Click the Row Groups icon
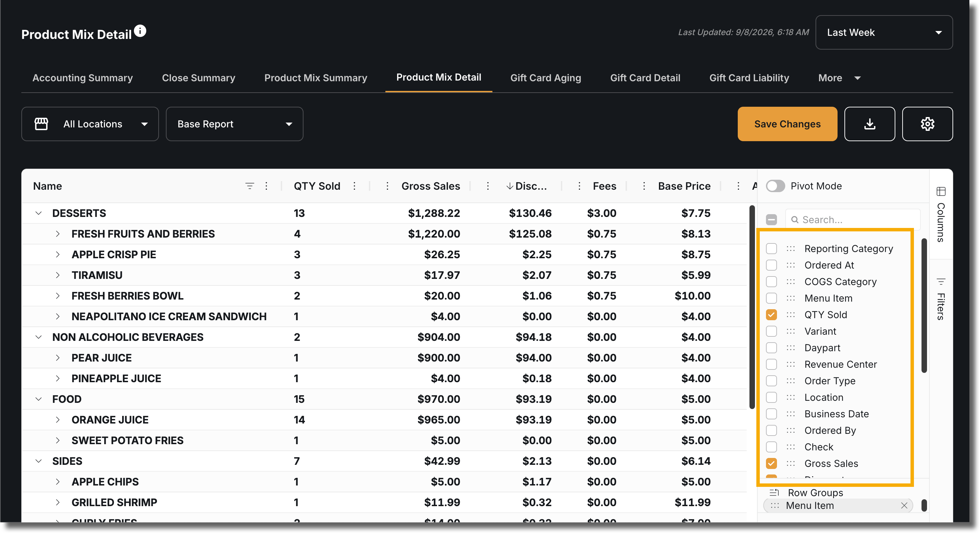 774,492
